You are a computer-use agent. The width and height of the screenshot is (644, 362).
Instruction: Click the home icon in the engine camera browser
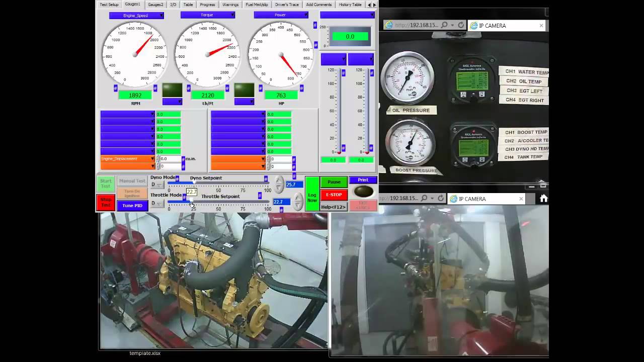543,199
